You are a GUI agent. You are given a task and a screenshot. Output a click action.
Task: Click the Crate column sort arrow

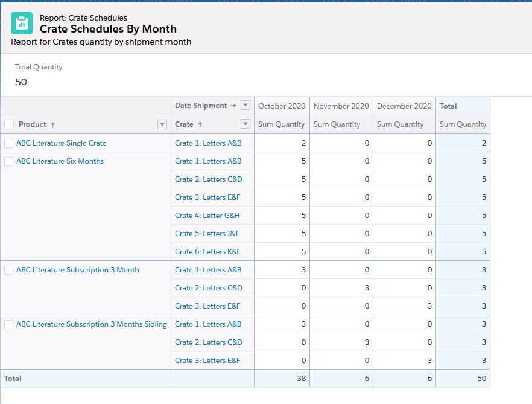200,124
